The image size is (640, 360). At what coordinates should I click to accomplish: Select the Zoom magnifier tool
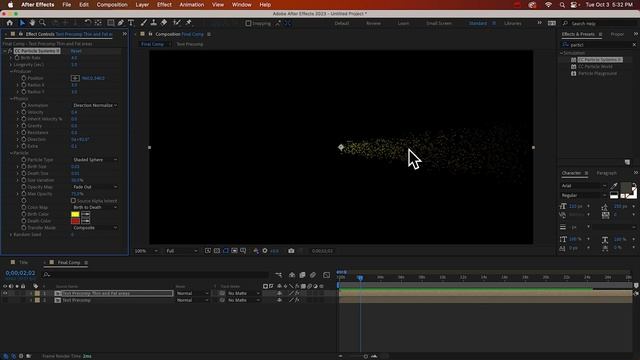pyautogui.click(x=42, y=23)
